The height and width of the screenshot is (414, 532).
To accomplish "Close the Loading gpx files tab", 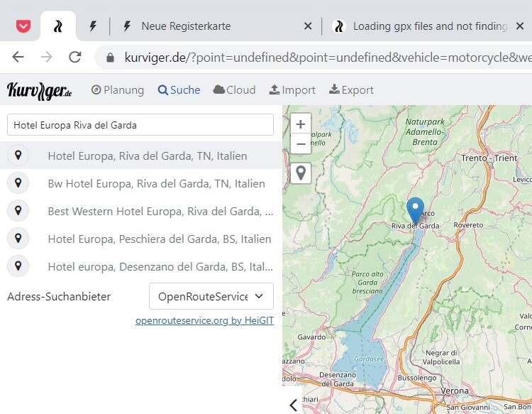I will [519, 26].
